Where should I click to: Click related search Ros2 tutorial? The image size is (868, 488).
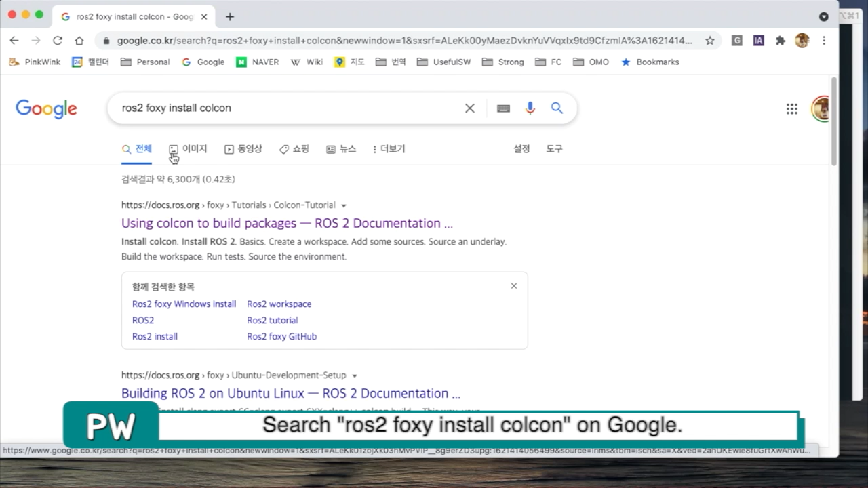click(273, 321)
